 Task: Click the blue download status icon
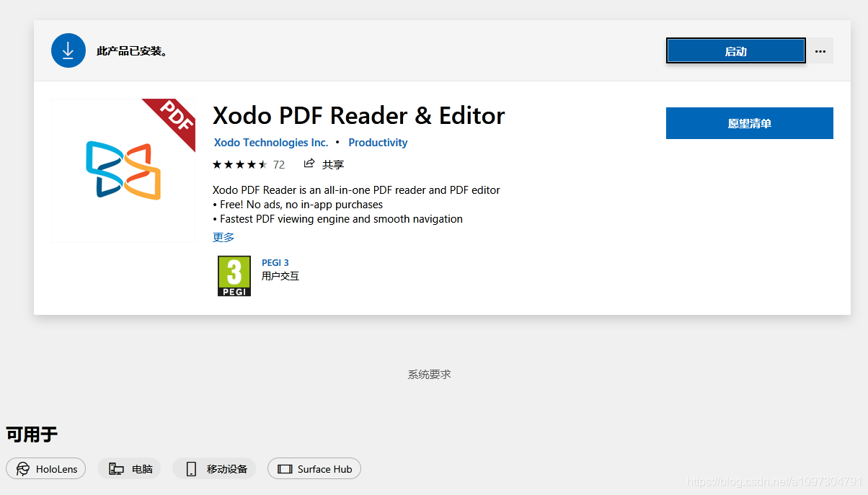(x=68, y=51)
